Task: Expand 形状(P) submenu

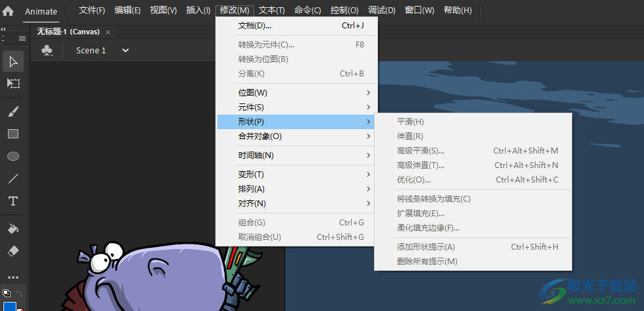Action: click(x=295, y=122)
